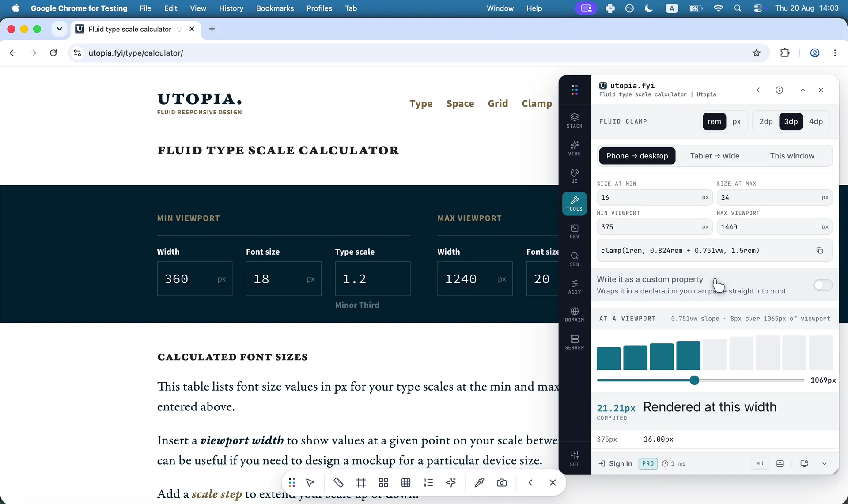Activate the ruler measure tool
The width and height of the screenshot is (848, 504).
pyautogui.click(x=338, y=483)
